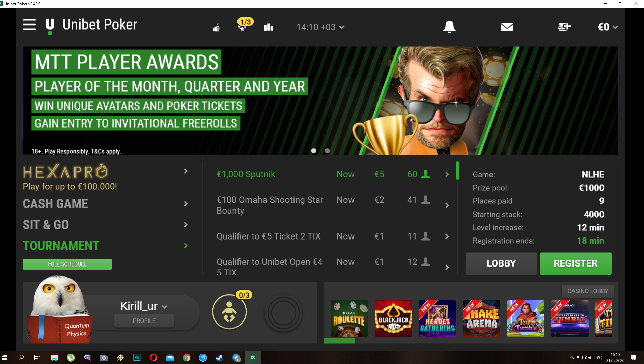Screen dimensions: 644x364
Task: Open the €5 Ticket qualifier arrow chevron
Action: point(447,236)
